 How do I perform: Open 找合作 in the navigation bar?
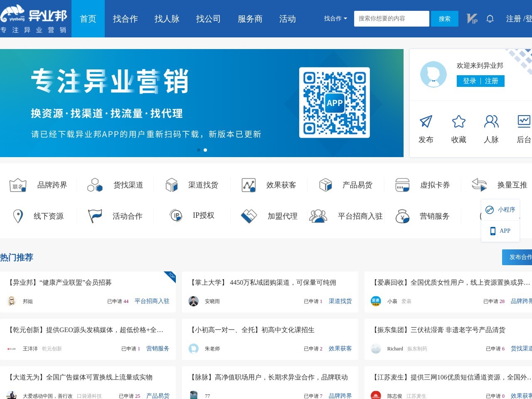[x=126, y=19]
